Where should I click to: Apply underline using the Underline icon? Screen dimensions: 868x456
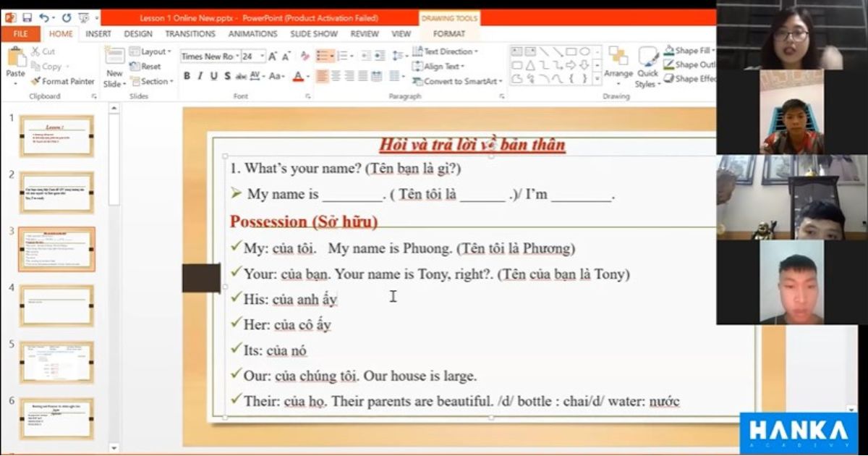pos(215,75)
